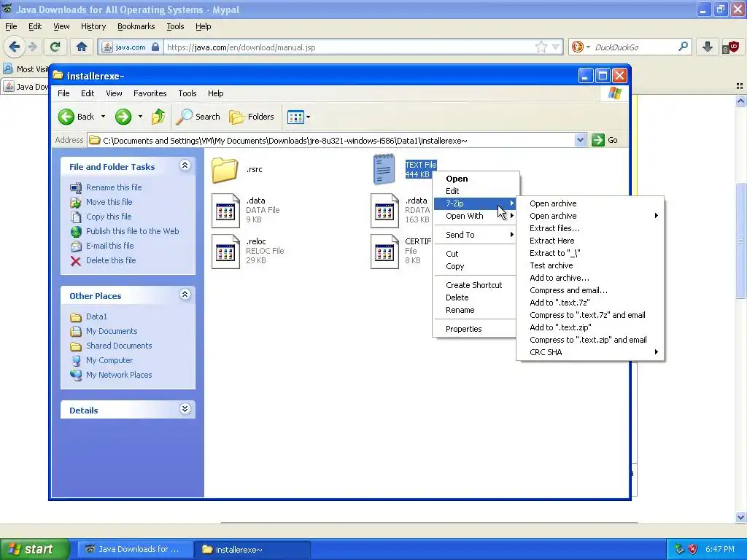Expand the Details panel
The width and height of the screenshot is (747, 560).
coord(185,409)
